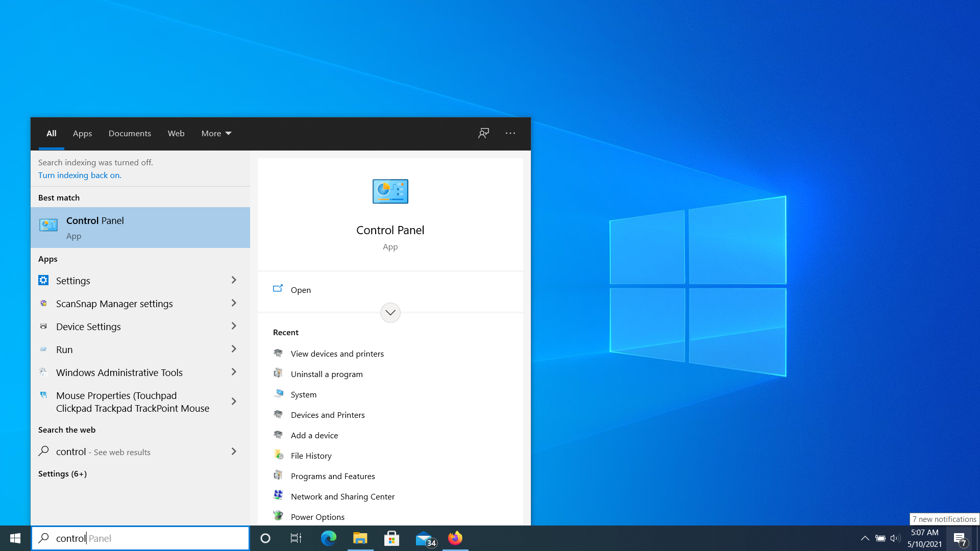980x551 pixels.
Task: Open the Action Center notifications icon
Action: (x=960, y=539)
